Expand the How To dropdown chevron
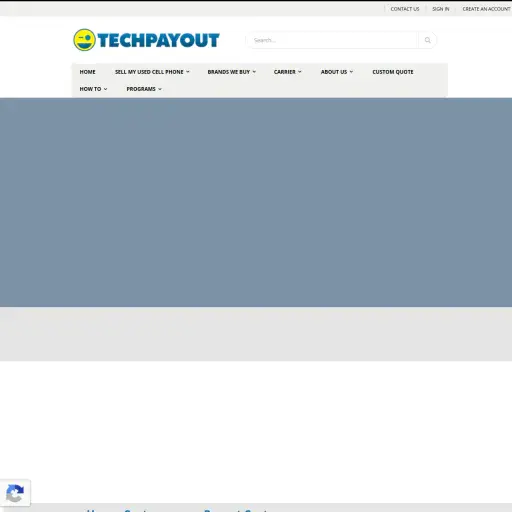The image size is (512, 512). coord(105,89)
